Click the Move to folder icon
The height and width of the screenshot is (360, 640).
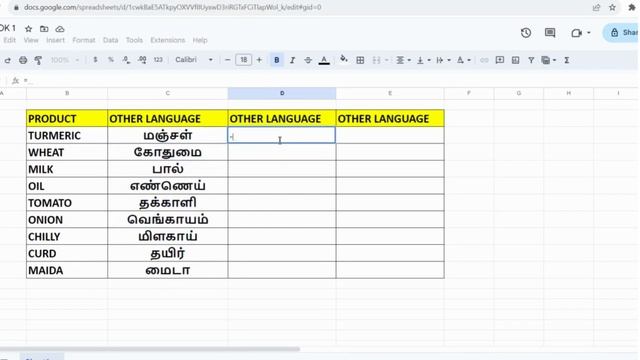coord(44,29)
